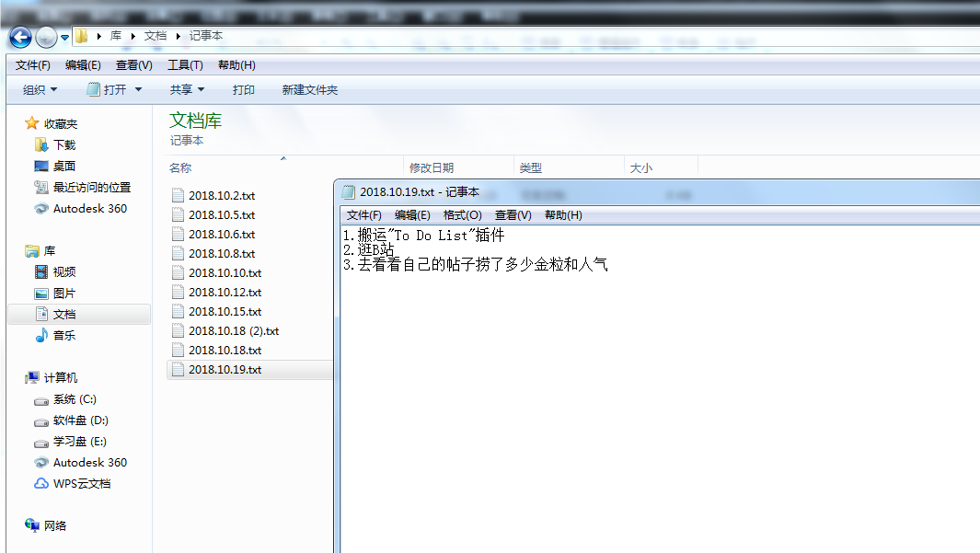Viewport: 980px width, 553px height.
Task: Select file 2018.10.12.txt
Action: click(x=225, y=293)
